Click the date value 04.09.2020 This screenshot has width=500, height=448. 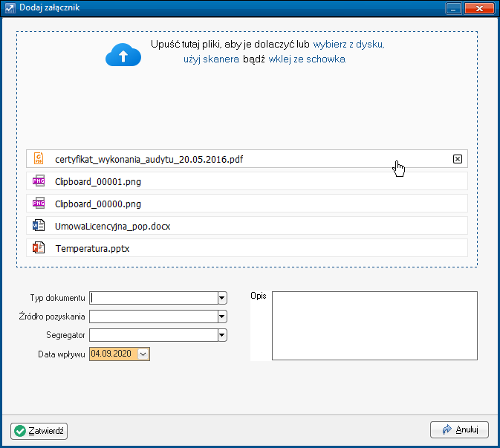(x=111, y=354)
